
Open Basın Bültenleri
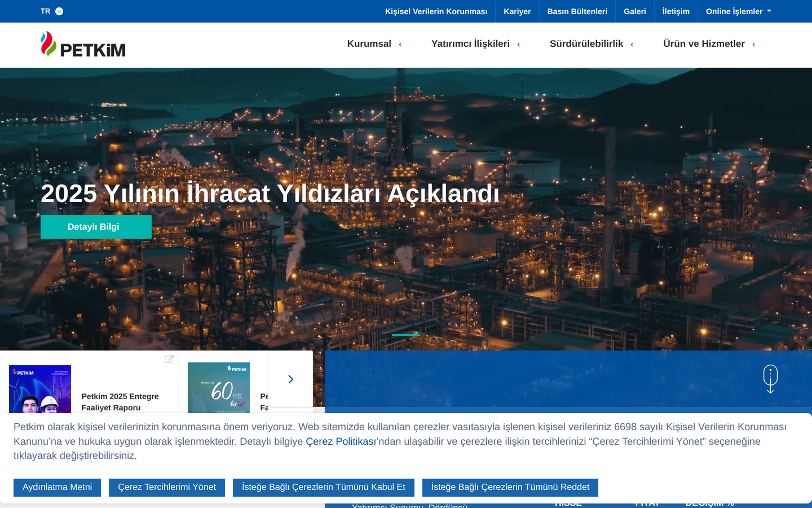(x=577, y=11)
